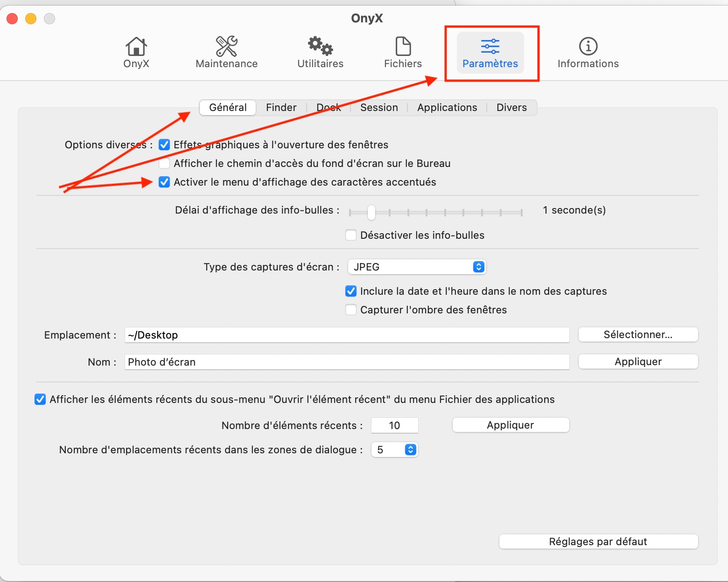Screen dimensions: 728x582
Task: Open the Informations icon
Action: click(588, 47)
